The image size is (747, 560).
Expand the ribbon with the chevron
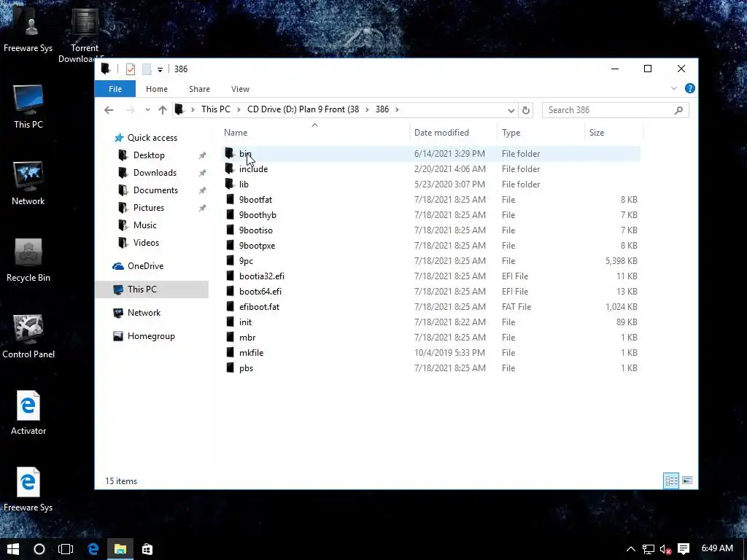tap(673, 88)
